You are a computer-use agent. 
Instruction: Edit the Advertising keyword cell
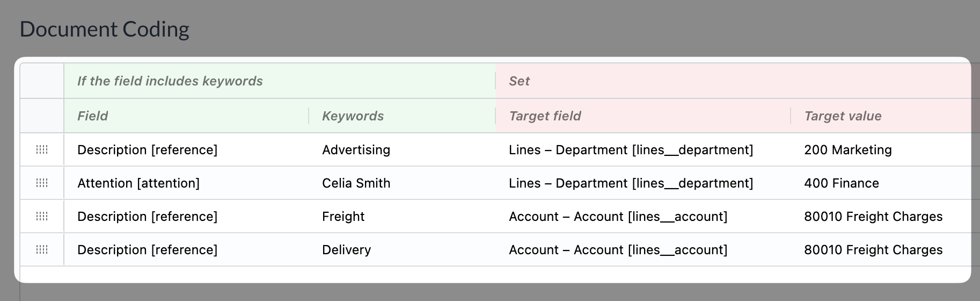coord(401,149)
